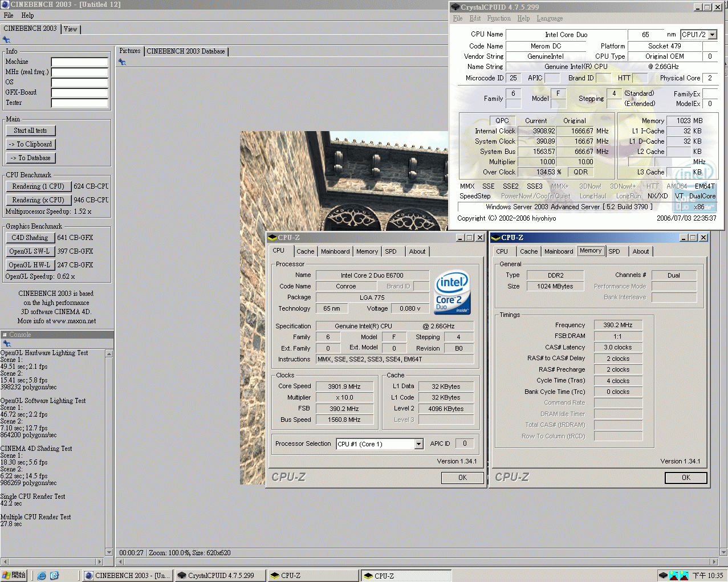Open the SPD tab in the CPU-Z window showing the CPU tab

[x=391, y=251]
